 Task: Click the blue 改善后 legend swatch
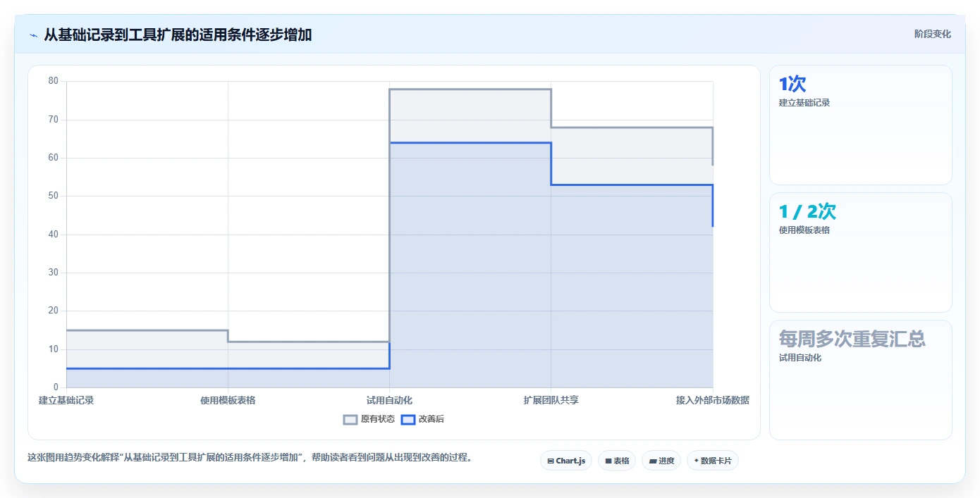408,419
